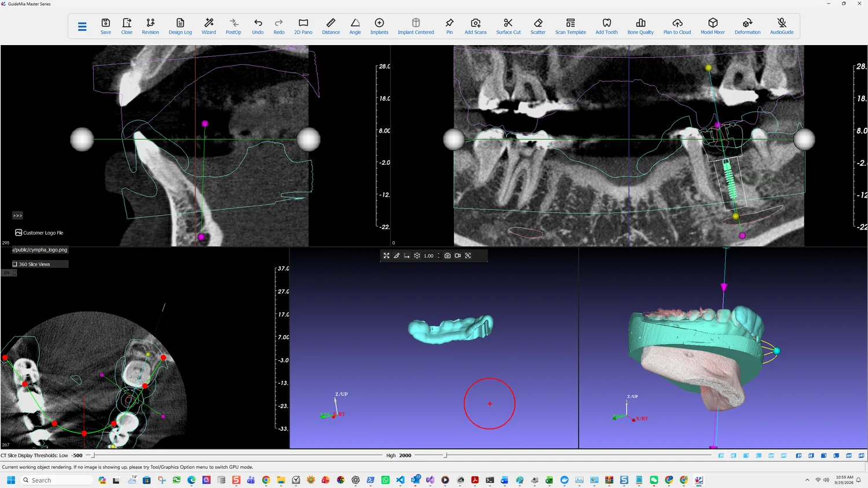Viewport: 868px width, 488px height.
Task: Save the current implant plan
Action: pyautogui.click(x=106, y=26)
